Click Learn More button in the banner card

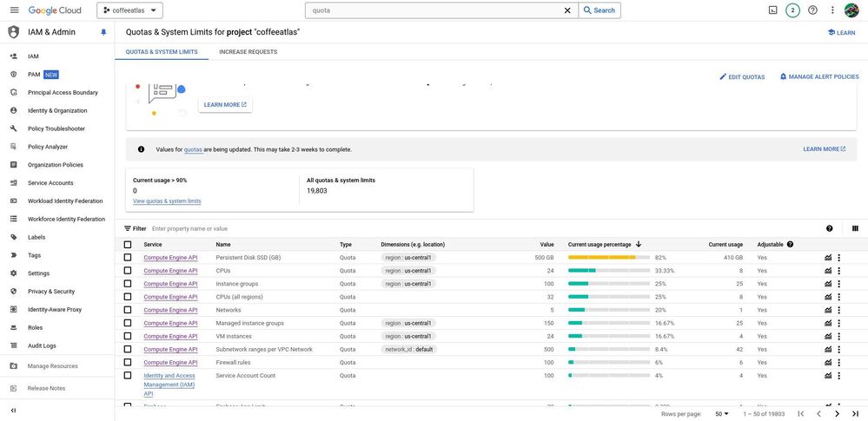click(x=225, y=104)
